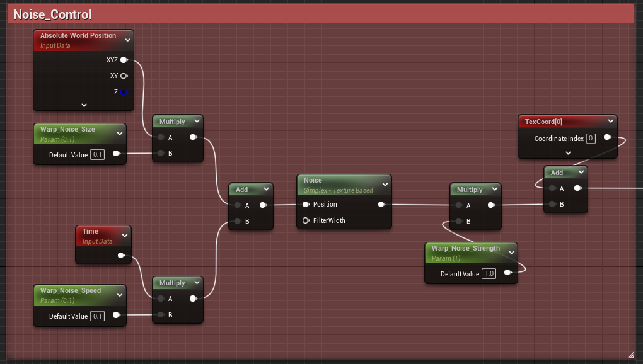Click output pin of bottom-left Multiply
The image size is (643, 364).
tap(193, 299)
